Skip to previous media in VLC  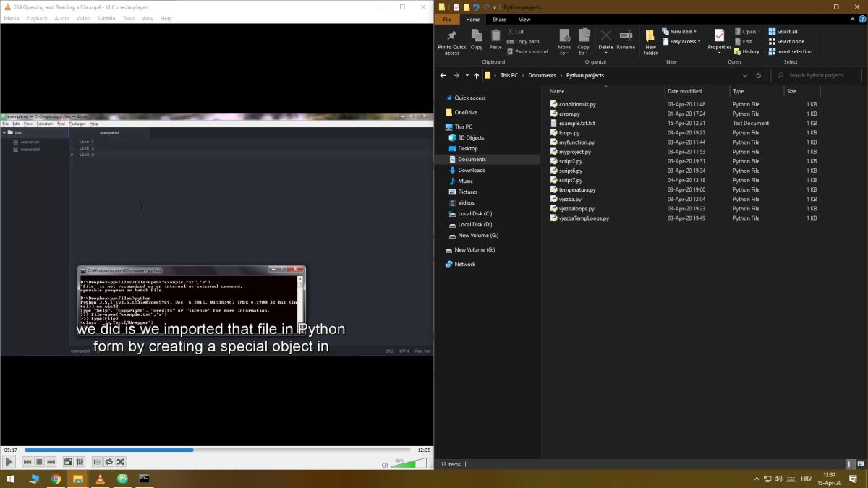(x=27, y=461)
